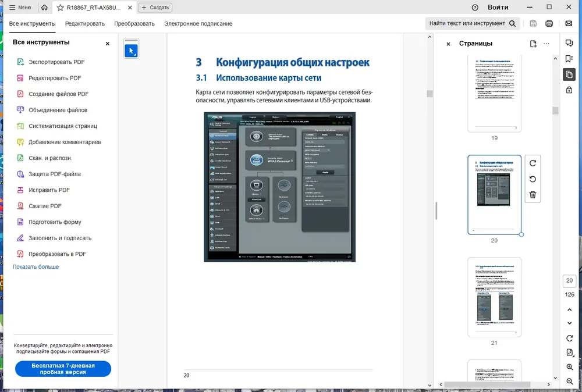Click the Показать больше link

[36, 266]
